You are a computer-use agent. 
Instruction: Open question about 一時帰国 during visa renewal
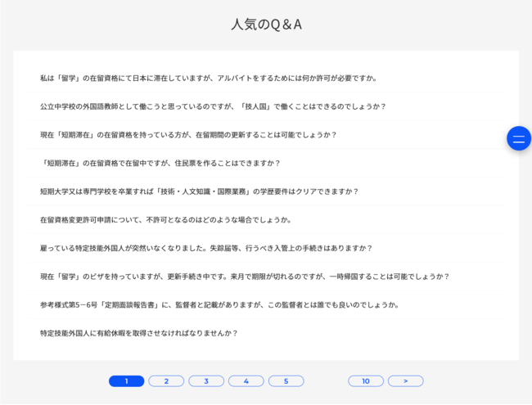(x=245, y=277)
